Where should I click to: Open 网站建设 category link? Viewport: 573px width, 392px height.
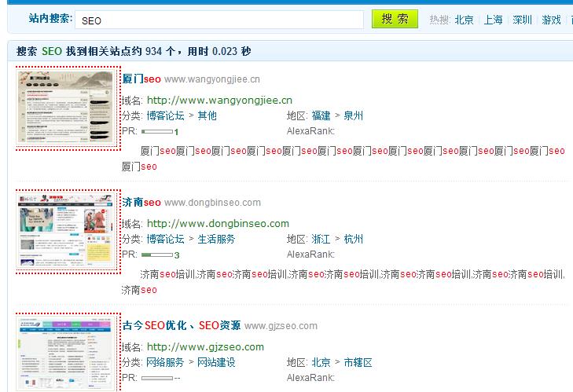tap(216, 363)
